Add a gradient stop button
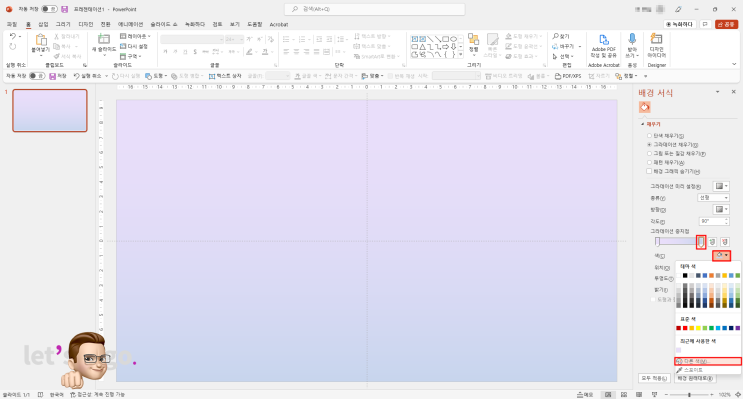Image resolution: width=743 pixels, height=399 pixels. [712, 242]
